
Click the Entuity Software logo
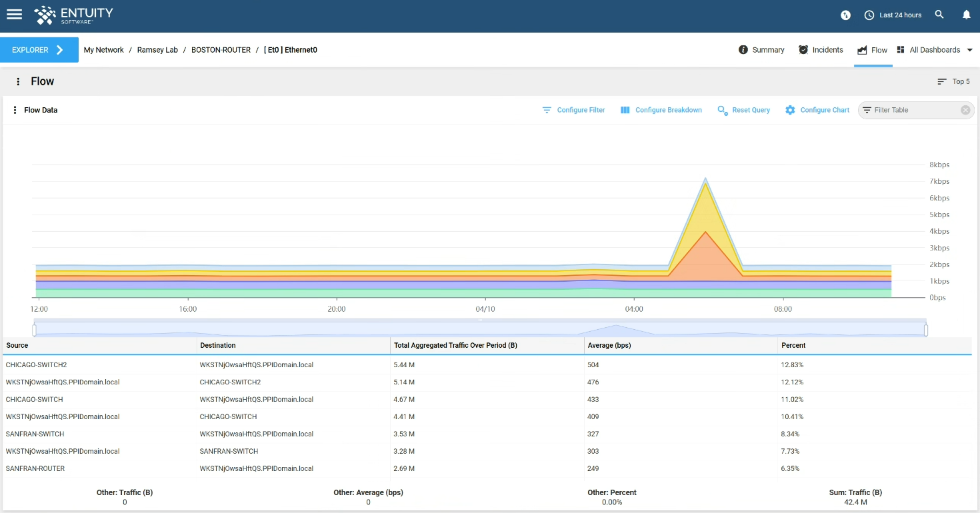tap(73, 15)
